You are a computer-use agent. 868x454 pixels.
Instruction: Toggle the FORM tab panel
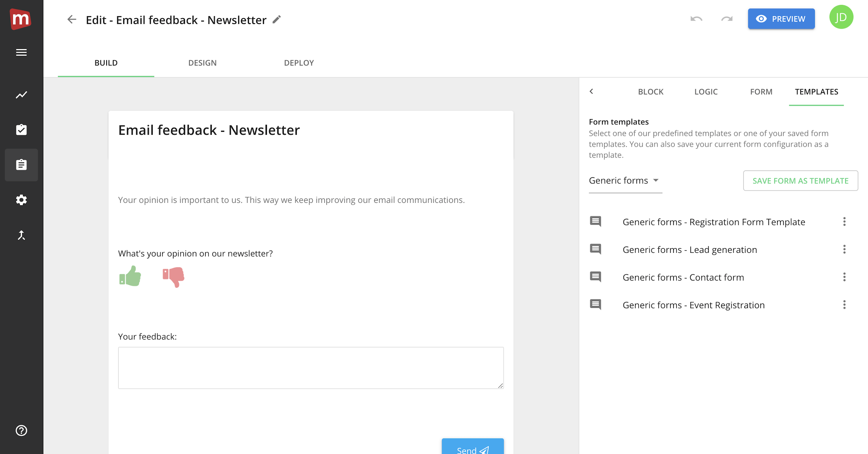pos(761,91)
